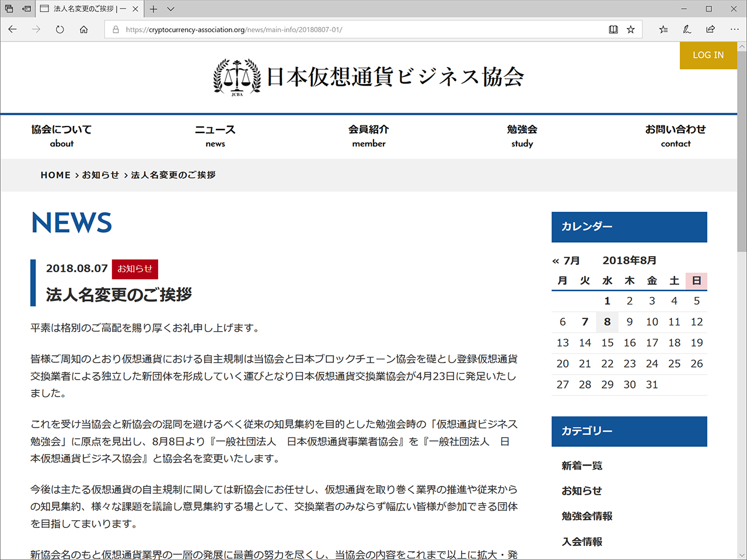Open the Hub favorites panel icon
747x560 pixels.
[664, 29]
